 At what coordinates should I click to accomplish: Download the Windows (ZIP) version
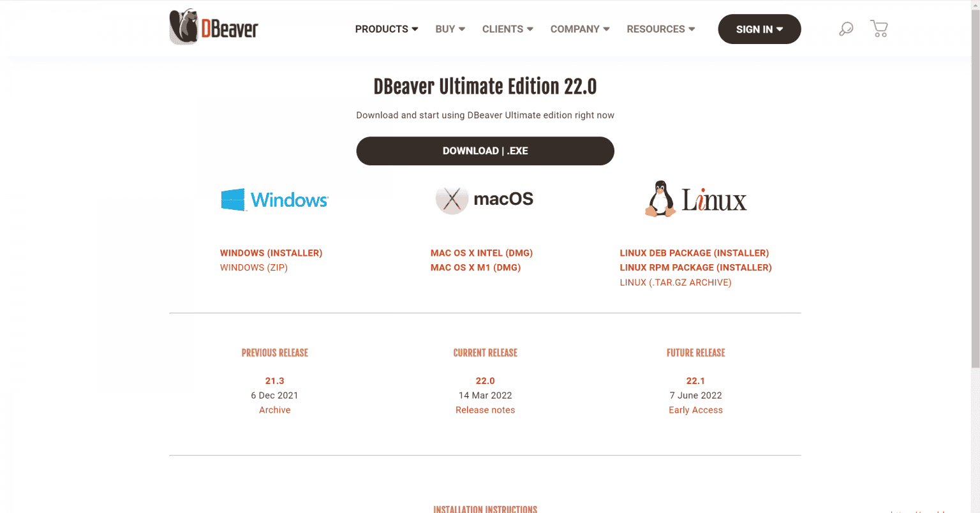click(x=254, y=268)
